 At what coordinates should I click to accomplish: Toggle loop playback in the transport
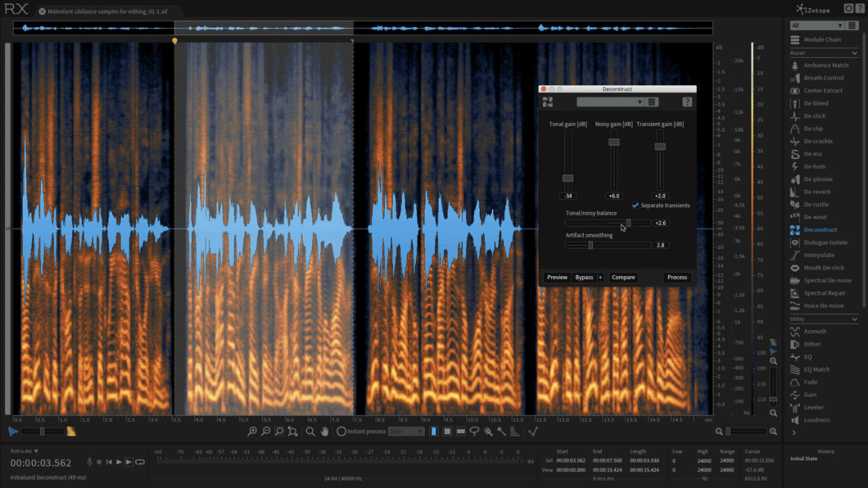pyautogui.click(x=140, y=462)
